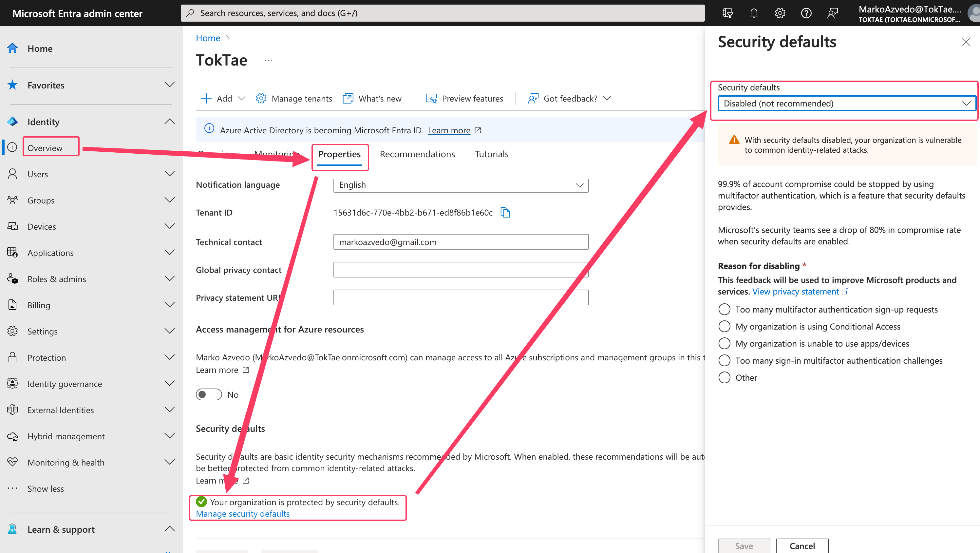This screenshot has width=980, height=553.
Task: Open the feedback icon in top bar
Action: (832, 12)
